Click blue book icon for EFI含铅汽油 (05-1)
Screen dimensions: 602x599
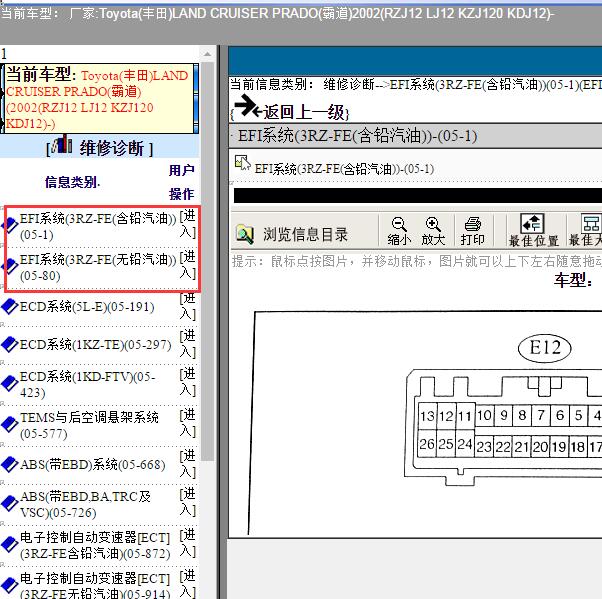[x=10, y=225]
